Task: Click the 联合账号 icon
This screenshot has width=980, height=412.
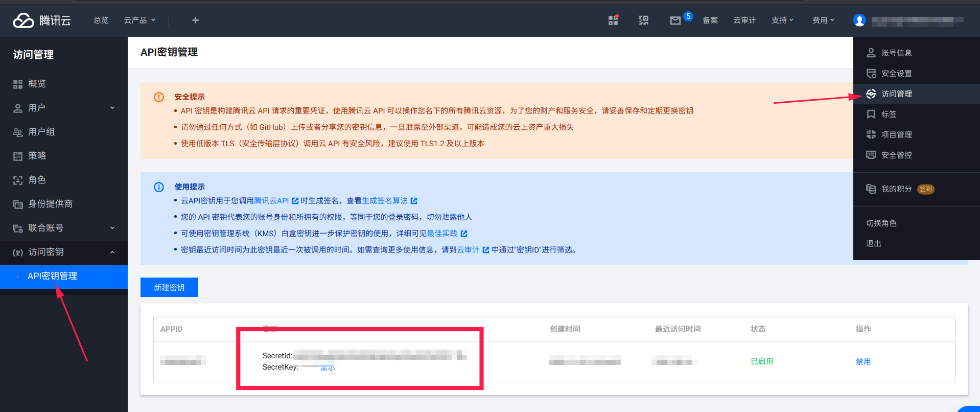Action: click(18, 228)
